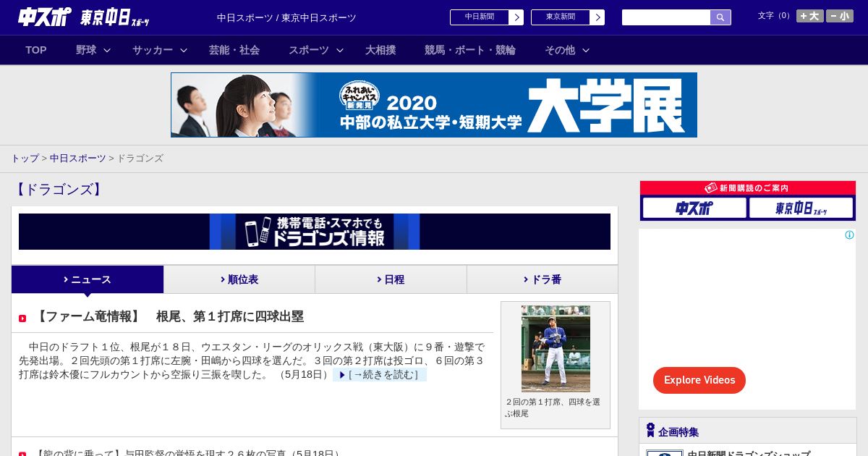Open the 東京新聞 link button
This screenshot has width=868, height=456.
coord(561,17)
